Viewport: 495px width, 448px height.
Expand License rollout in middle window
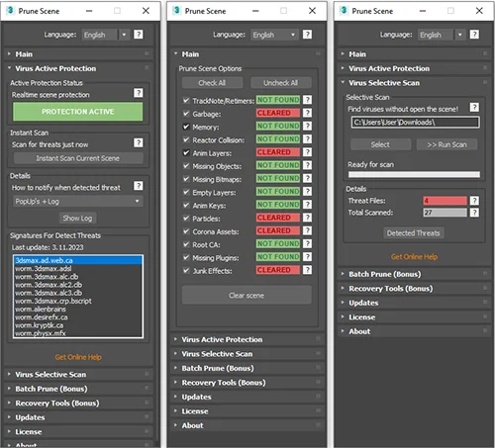click(x=247, y=411)
